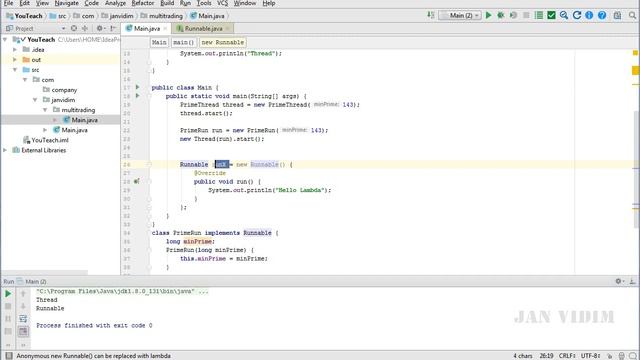Collapse the janvidim package
640x360 pixels.
35,100
